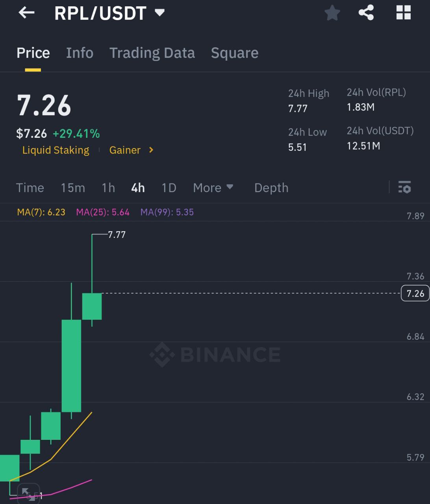Tap the 24h Vol(RPL) value 1.83M

point(361,107)
